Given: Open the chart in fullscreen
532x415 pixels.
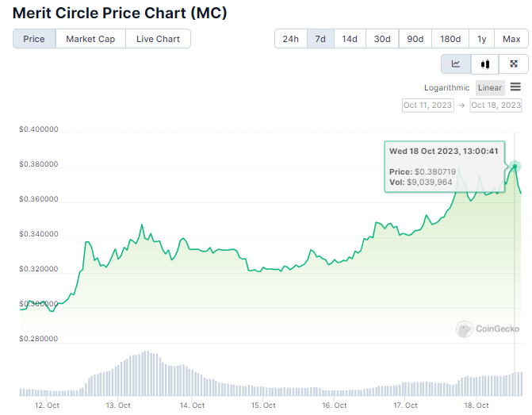Looking at the screenshot, I should click(x=514, y=64).
